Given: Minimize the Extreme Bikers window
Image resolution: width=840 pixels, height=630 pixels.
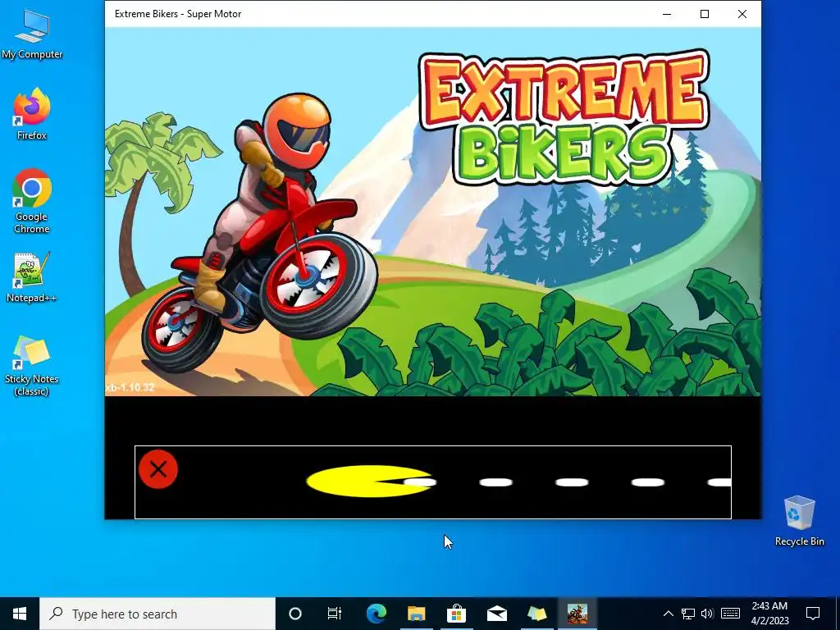Looking at the screenshot, I should point(667,14).
